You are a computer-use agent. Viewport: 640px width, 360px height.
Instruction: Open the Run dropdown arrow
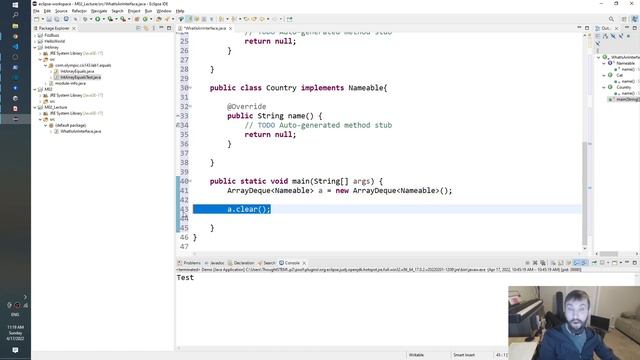click(x=104, y=19)
